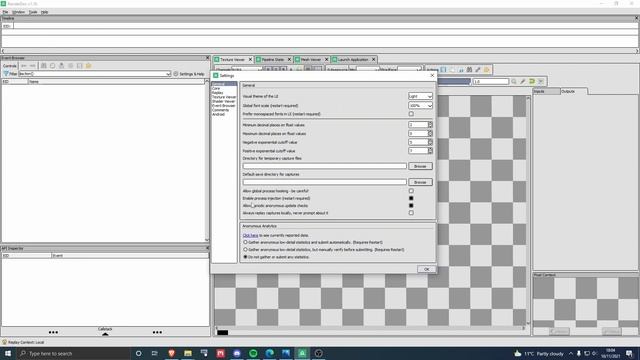640x360 pixels.
Task: Select Replay in Settings category list
Action: [x=218, y=93]
